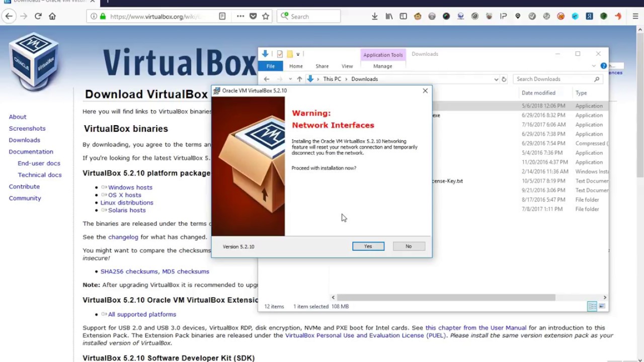This screenshot has width=644, height=362.
Task: Click the Yandex extension icon in Firefox toolbar
Action: (589, 16)
